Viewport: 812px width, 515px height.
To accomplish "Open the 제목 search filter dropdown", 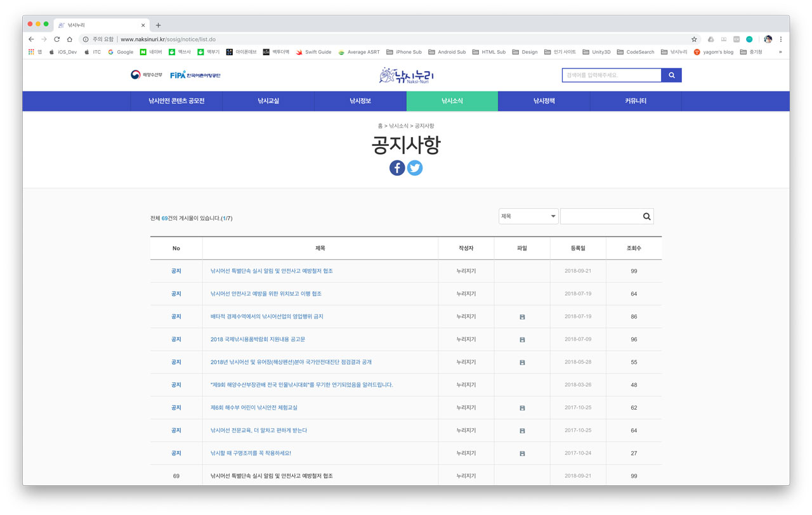I will coord(528,216).
